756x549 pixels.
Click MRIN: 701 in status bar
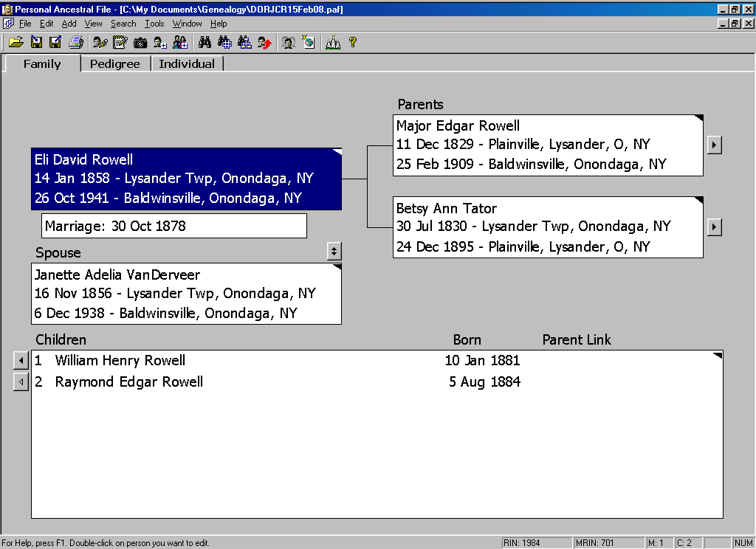[x=609, y=543]
